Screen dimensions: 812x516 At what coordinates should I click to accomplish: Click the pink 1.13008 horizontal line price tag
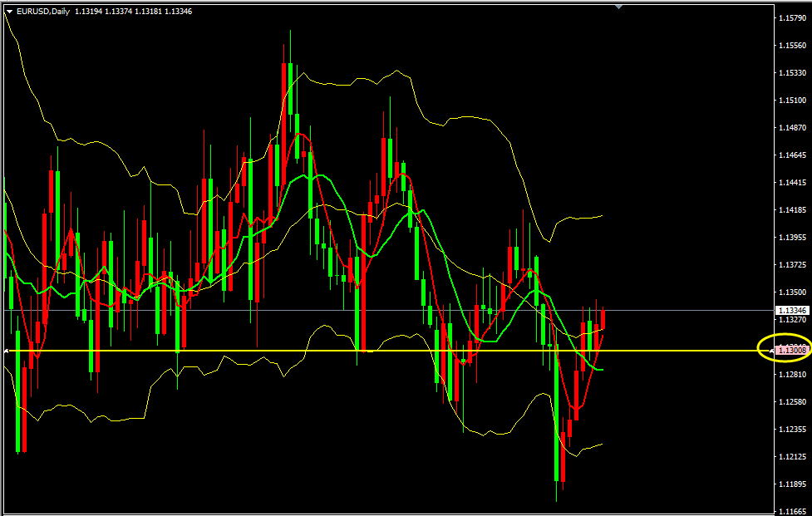(792, 351)
